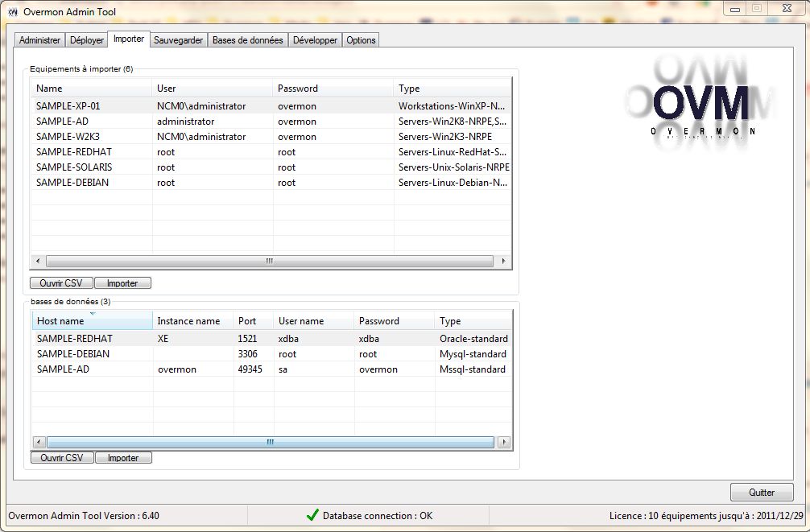Open the Déployer tab
The image size is (810, 532).
[87, 40]
